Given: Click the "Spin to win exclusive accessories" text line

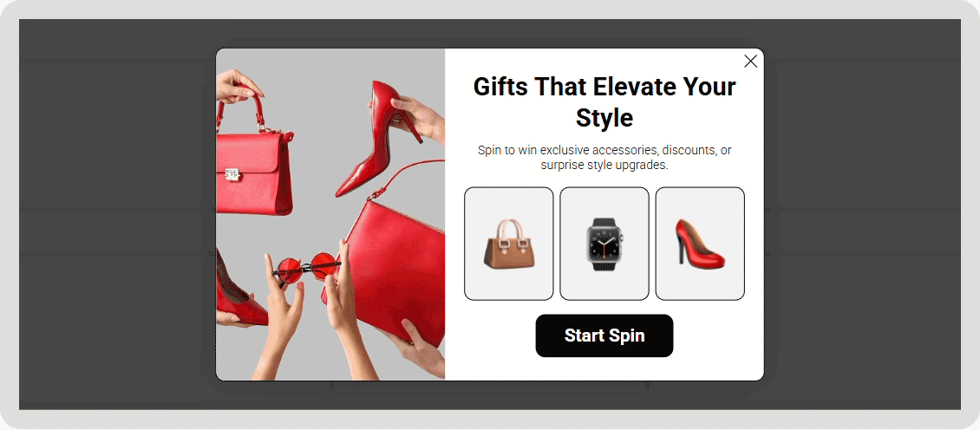Looking at the screenshot, I should 604,150.
